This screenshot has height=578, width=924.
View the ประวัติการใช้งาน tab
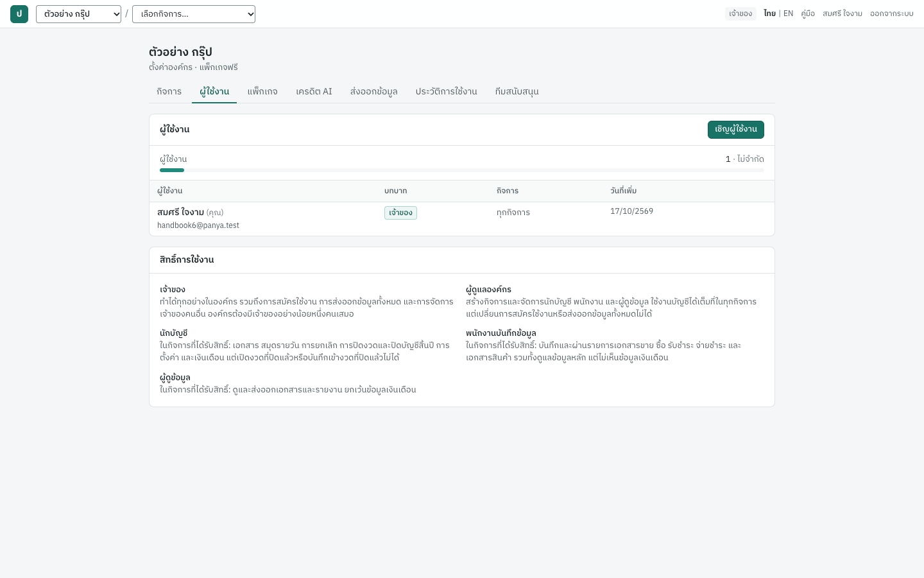coord(447,91)
